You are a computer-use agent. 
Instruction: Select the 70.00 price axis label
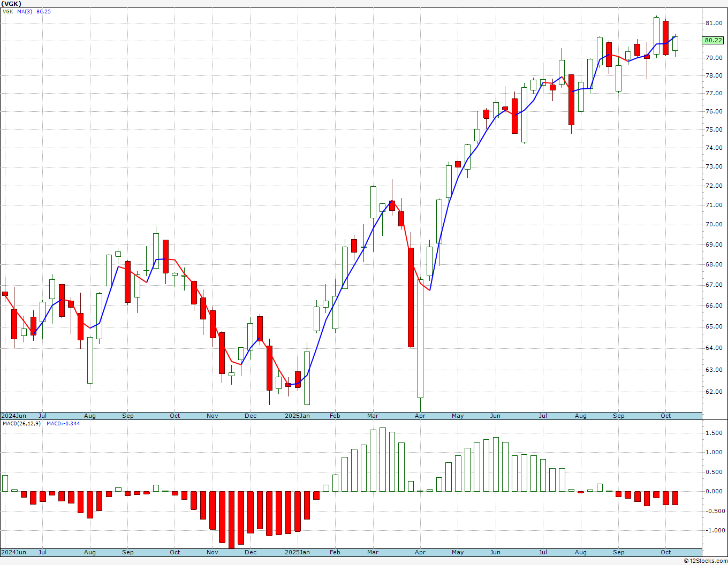714,224
